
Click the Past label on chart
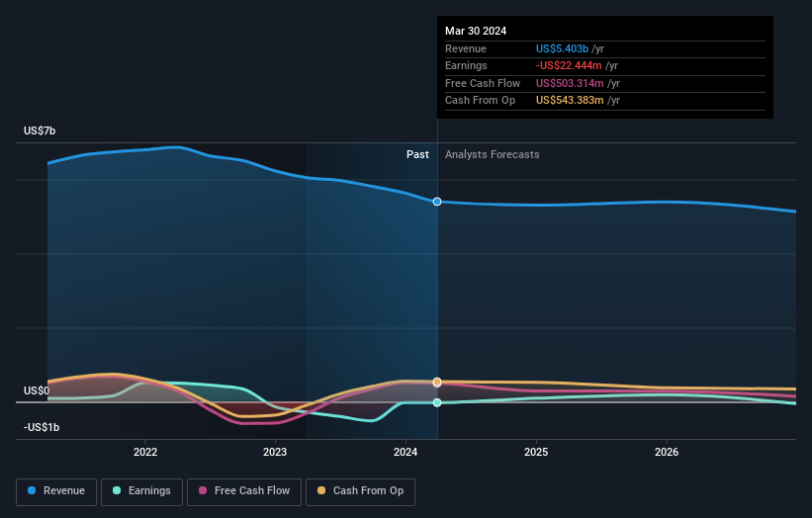pyautogui.click(x=417, y=155)
